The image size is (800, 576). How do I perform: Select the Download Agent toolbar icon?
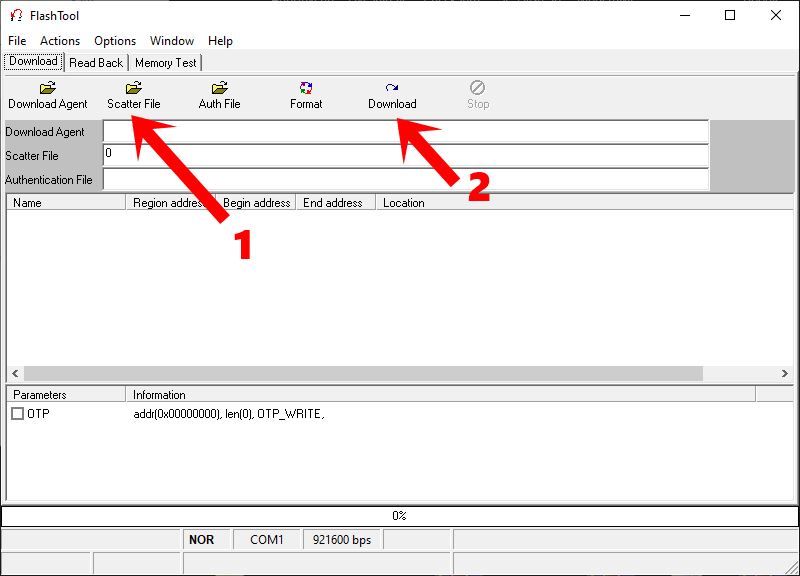point(47,95)
